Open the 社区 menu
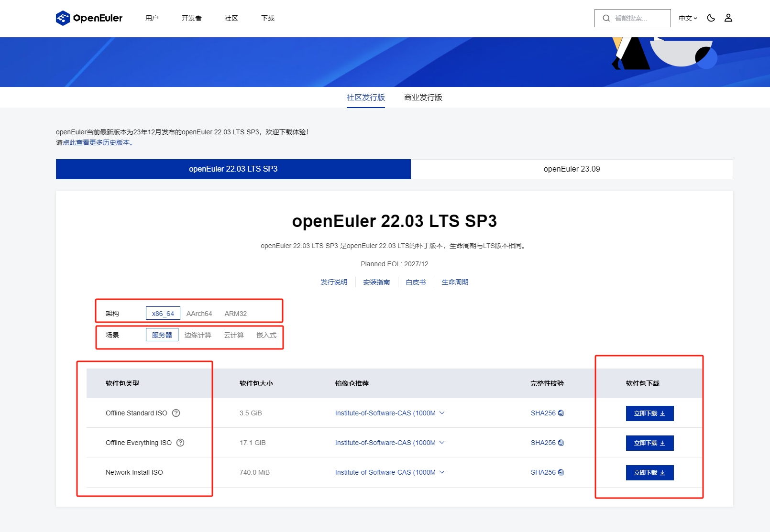770x532 pixels. (231, 18)
